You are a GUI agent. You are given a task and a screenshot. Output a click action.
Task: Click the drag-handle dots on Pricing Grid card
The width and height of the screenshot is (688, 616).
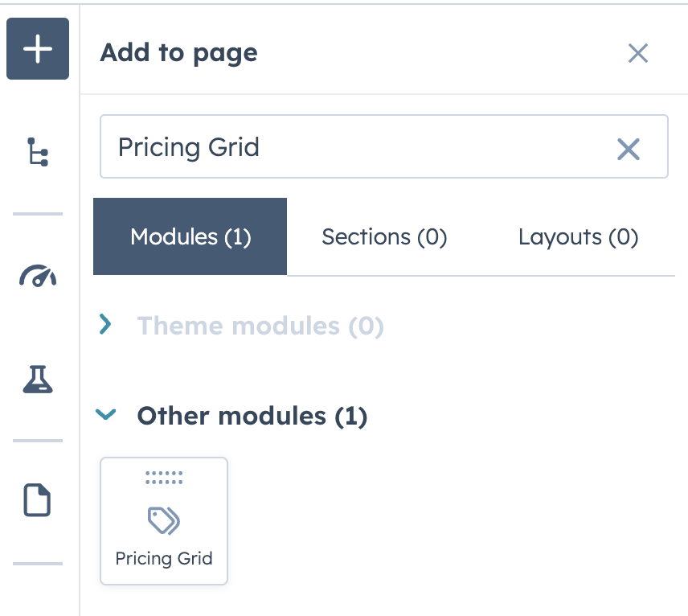163,477
